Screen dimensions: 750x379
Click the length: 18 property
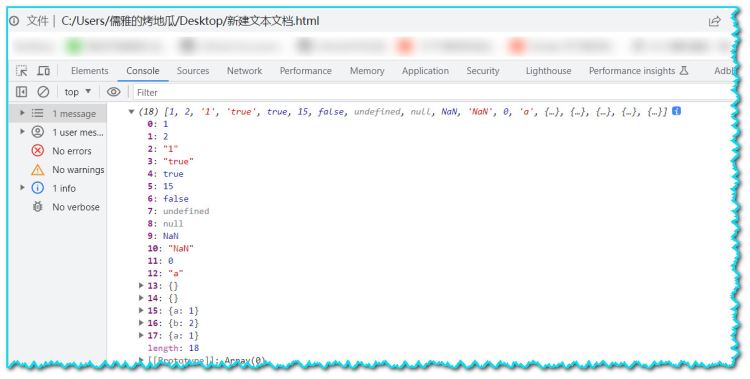click(173, 348)
